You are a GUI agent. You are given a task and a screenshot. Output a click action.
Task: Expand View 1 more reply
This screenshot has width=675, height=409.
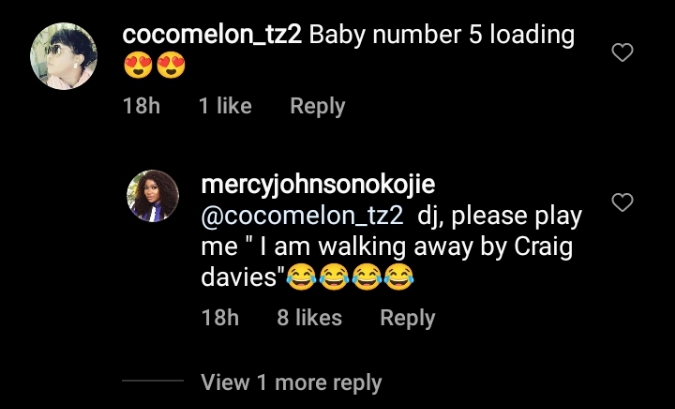click(x=291, y=382)
